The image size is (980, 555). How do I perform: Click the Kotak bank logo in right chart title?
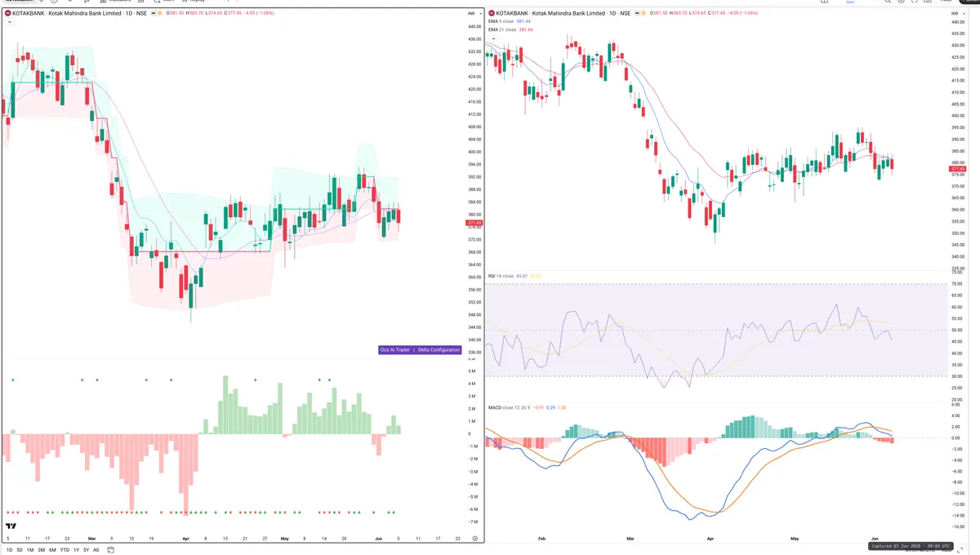492,14
